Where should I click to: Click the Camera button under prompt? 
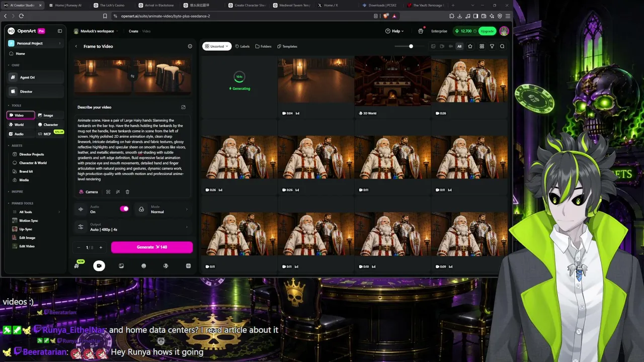[89, 192]
